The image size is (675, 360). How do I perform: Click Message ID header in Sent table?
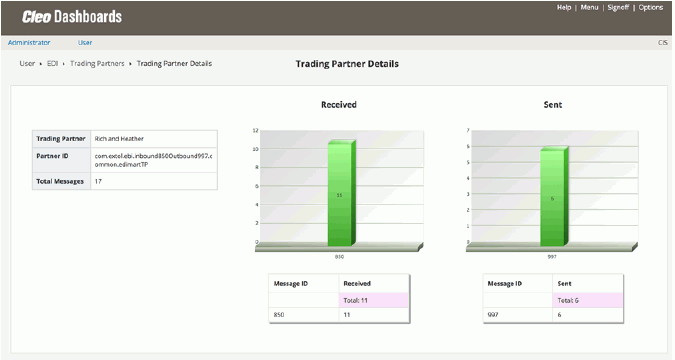[505, 283]
